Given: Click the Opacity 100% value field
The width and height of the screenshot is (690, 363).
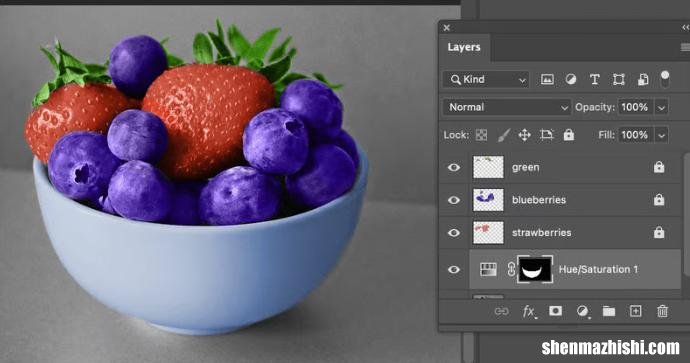Looking at the screenshot, I should 635,107.
